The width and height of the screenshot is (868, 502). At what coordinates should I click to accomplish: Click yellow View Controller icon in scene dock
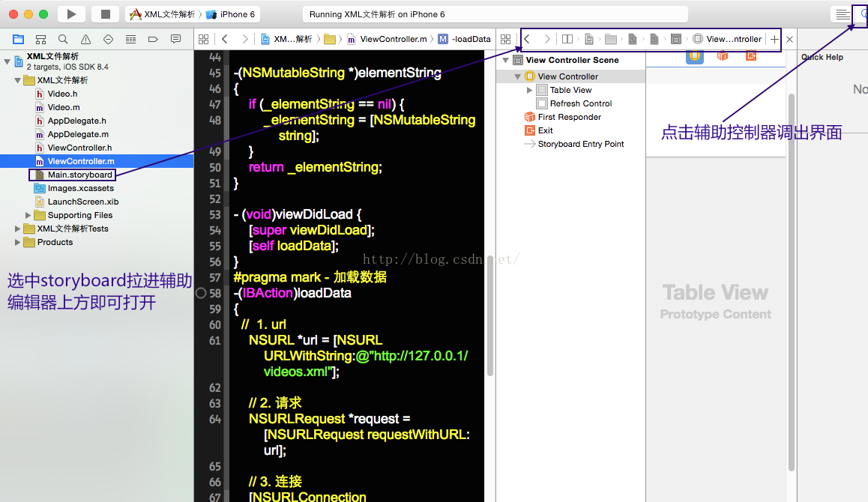695,56
